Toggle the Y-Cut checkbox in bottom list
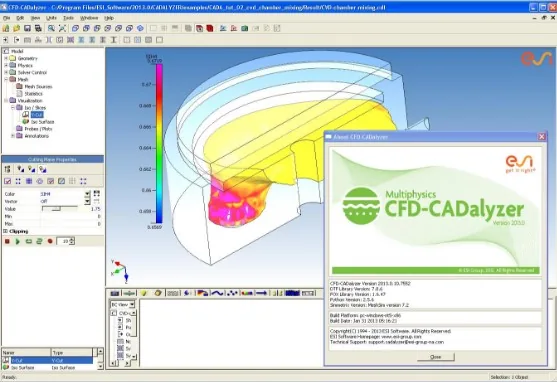Screen dimensions: 557x382 pyautogui.click(x=6, y=360)
